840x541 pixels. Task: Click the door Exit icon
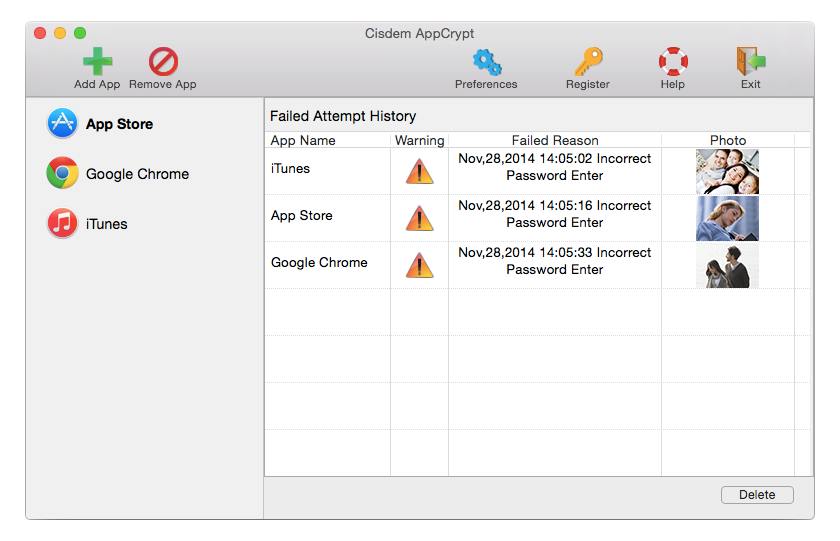coord(751,61)
